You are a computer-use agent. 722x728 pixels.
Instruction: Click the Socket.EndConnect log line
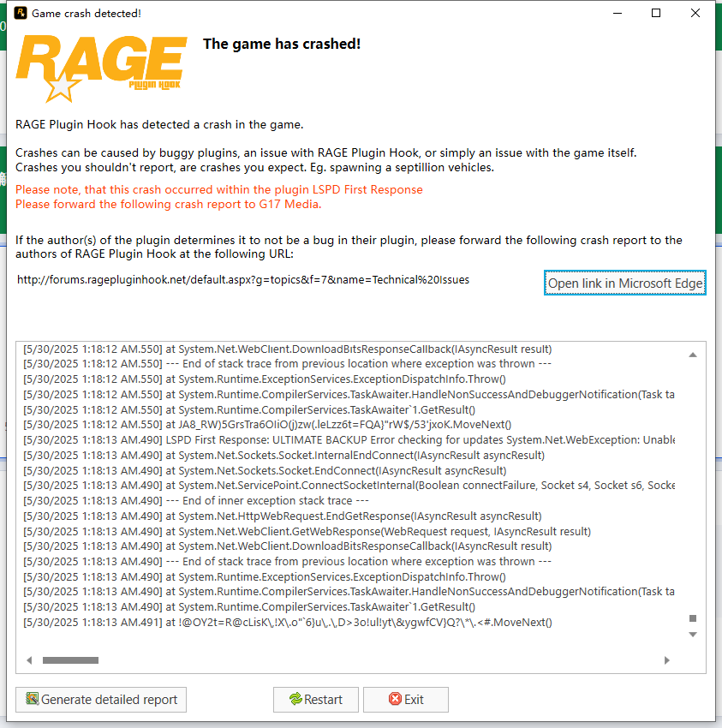(x=265, y=470)
